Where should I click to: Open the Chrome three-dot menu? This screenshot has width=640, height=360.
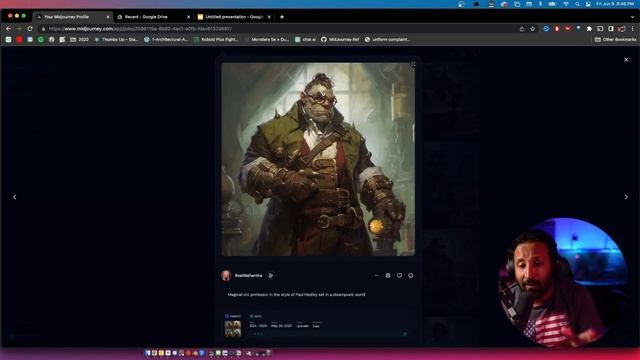click(633, 29)
